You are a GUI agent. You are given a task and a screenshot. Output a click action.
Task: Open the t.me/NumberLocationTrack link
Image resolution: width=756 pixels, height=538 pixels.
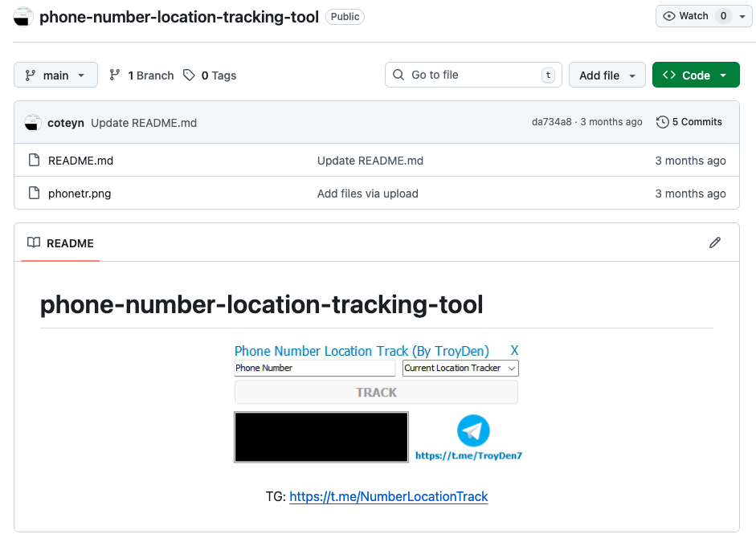(x=388, y=496)
